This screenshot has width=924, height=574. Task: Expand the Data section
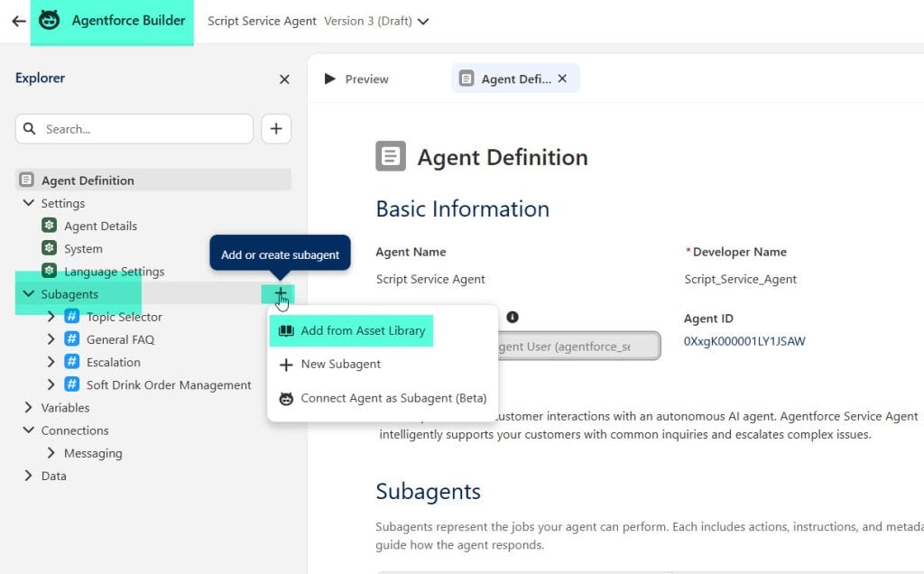pyautogui.click(x=28, y=475)
